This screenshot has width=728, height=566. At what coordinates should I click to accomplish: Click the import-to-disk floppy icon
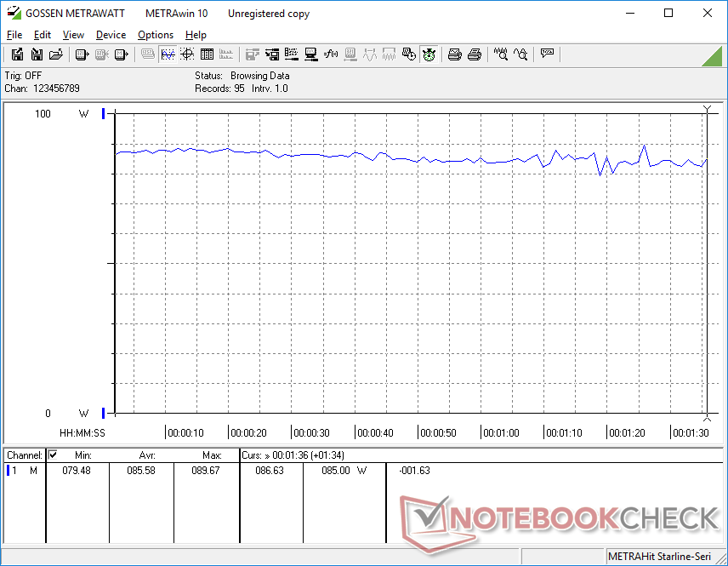37,54
